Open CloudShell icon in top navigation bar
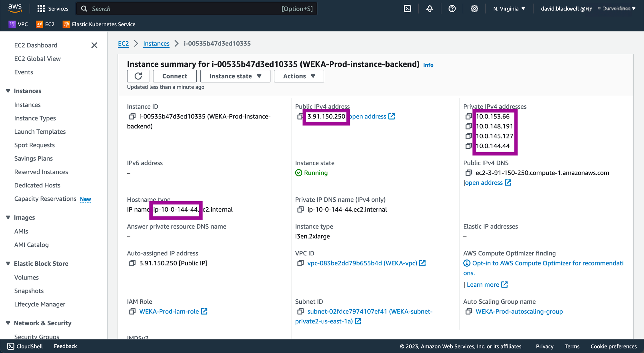 pos(407,9)
